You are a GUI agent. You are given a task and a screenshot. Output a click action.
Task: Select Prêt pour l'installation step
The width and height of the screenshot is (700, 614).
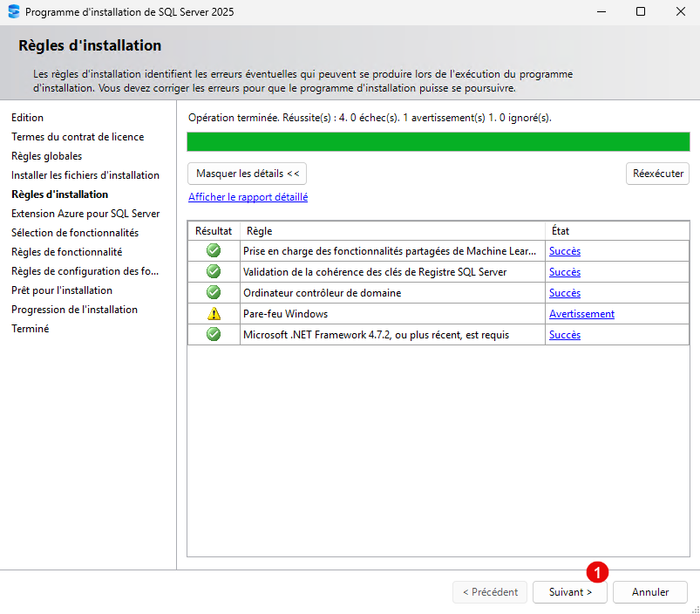click(x=62, y=290)
